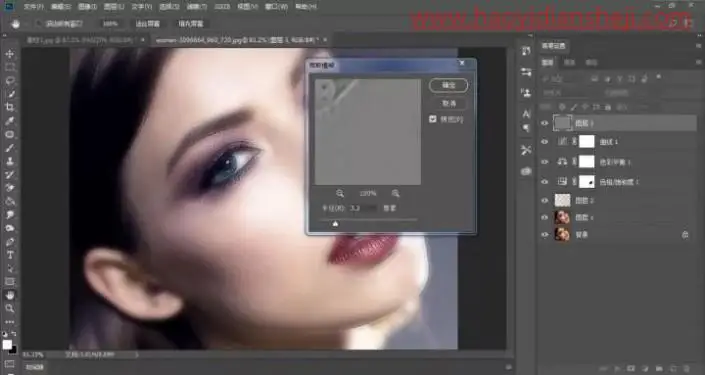This screenshot has height=375, width=705.
Task: Open the tools-crossed collapsed panel icon
Action: [x=526, y=150]
